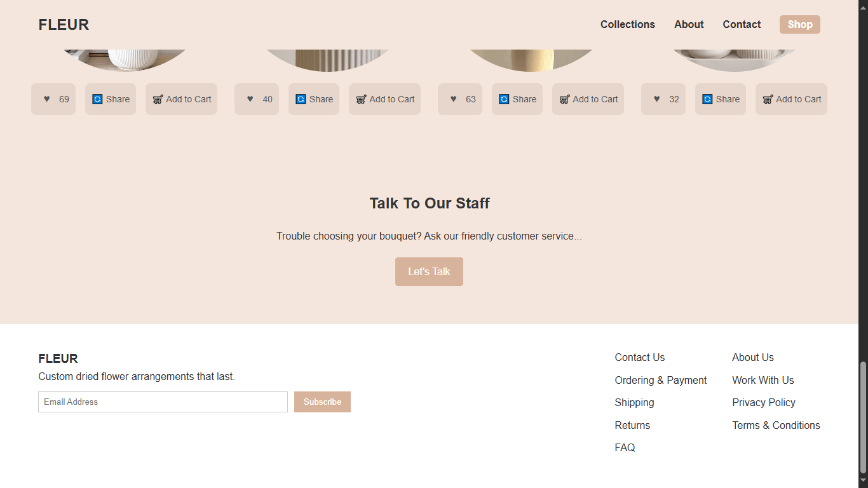
Task: Click the Share icon on the second product
Action: click(x=301, y=99)
